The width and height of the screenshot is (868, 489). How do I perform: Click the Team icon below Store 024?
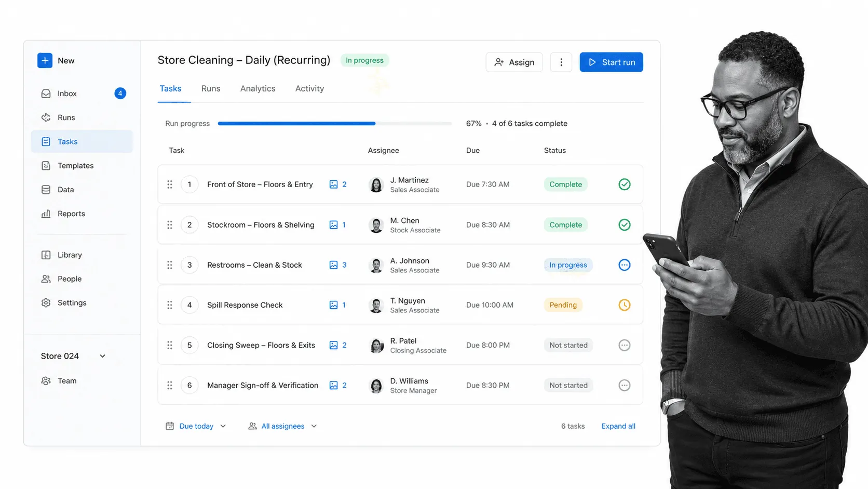pos(46,381)
